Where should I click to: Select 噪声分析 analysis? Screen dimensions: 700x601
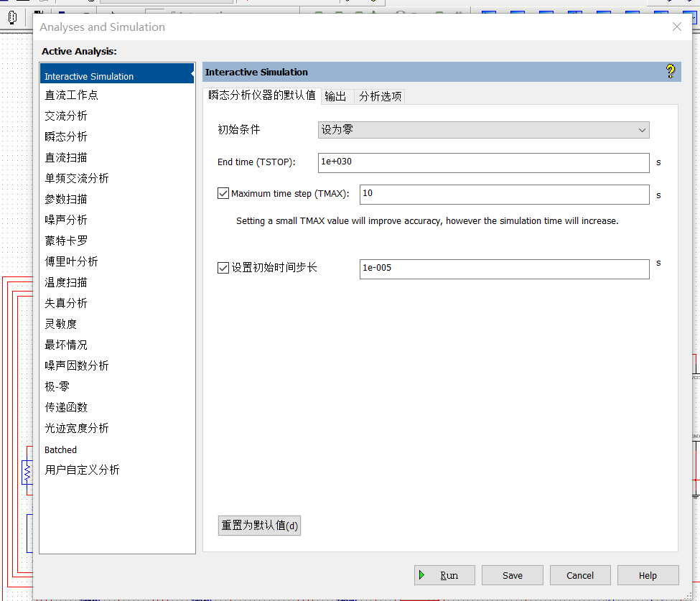[66, 220]
